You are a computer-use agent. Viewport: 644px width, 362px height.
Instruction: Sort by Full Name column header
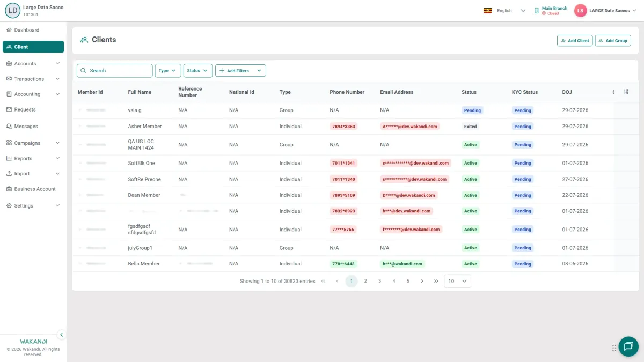point(140,92)
